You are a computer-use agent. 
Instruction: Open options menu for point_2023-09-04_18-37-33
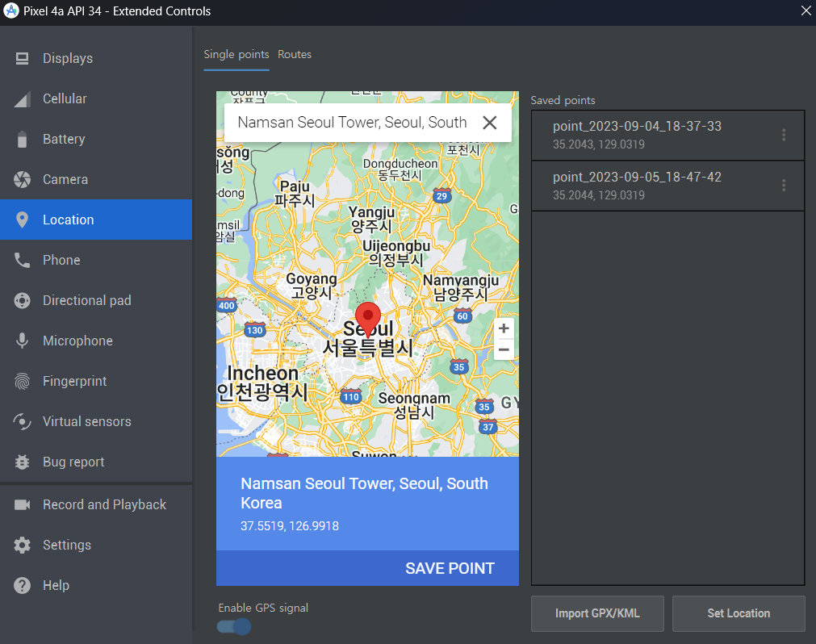[x=784, y=136]
